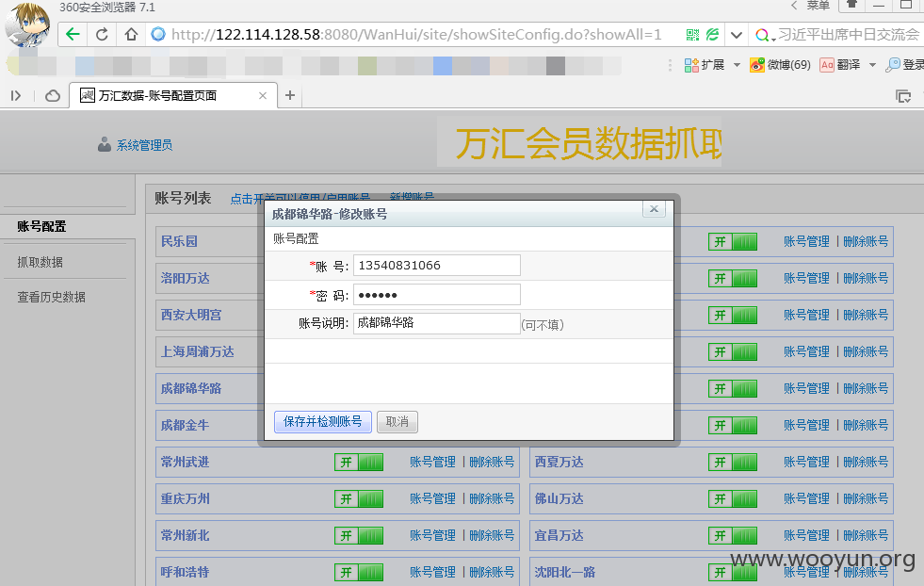Open the browser home page icon

(x=132, y=34)
